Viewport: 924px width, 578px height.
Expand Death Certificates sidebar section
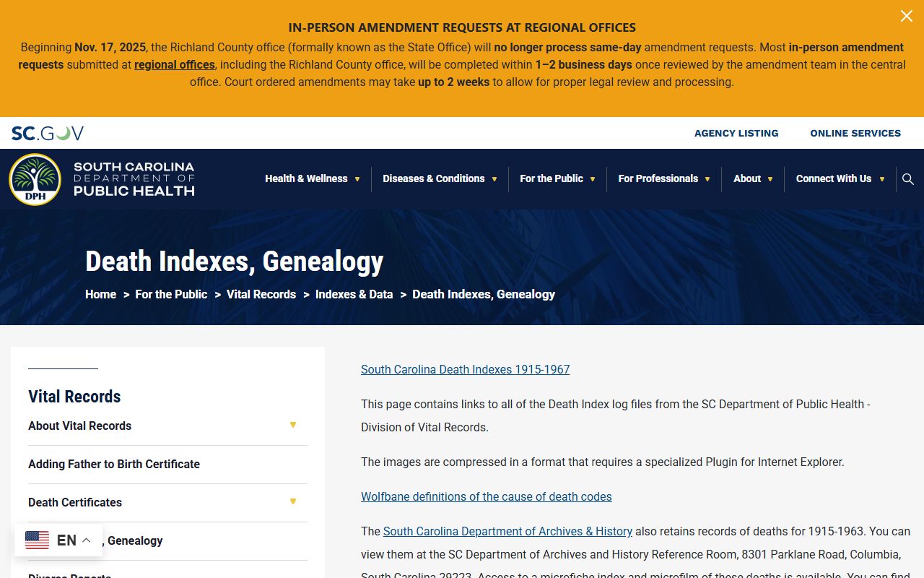(x=293, y=501)
